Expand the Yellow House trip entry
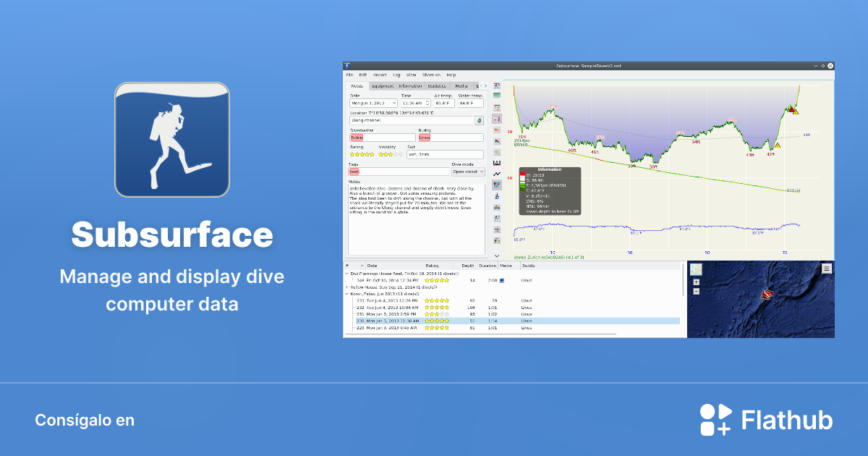The height and width of the screenshot is (456, 868). pos(346,287)
